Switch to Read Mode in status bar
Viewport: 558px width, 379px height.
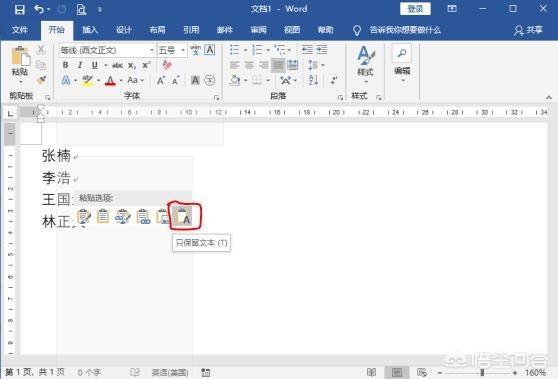(x=371, y=373)
